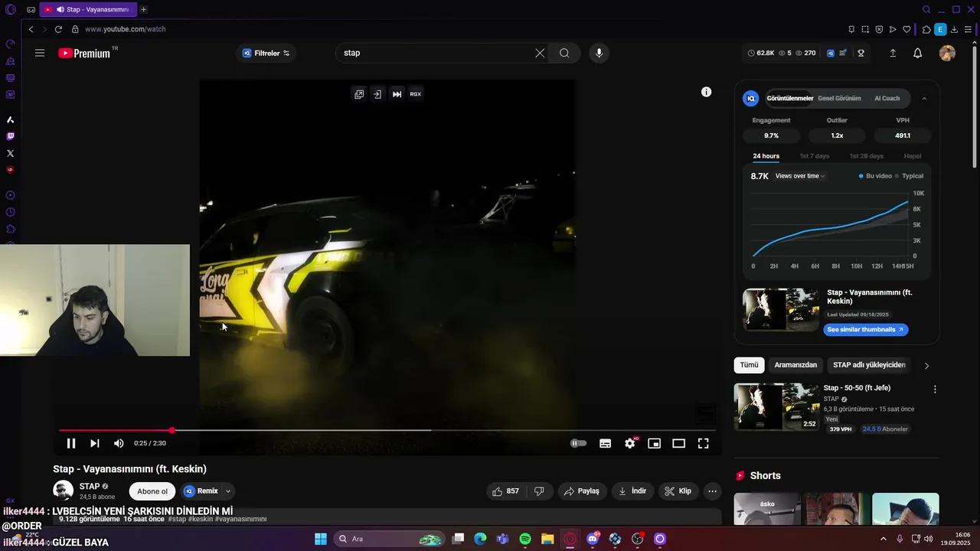Pause the video with the pause button

70,443
